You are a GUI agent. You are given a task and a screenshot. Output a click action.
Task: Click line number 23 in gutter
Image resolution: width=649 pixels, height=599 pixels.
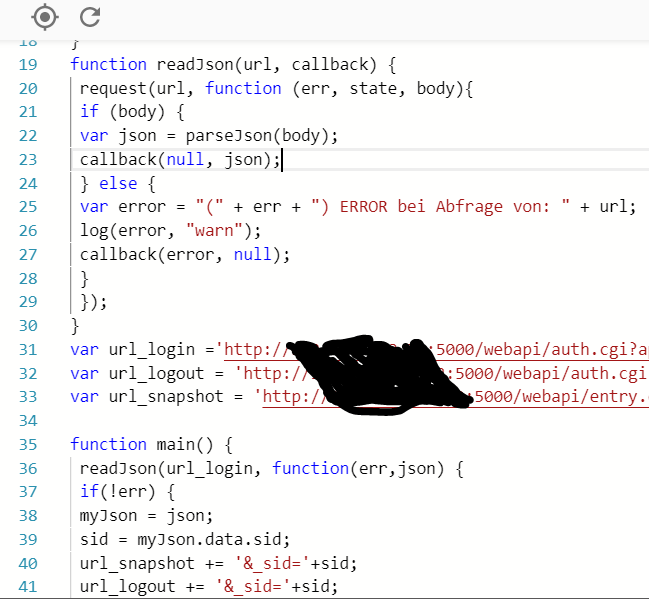pyautogui.click(x=28, y=159)
